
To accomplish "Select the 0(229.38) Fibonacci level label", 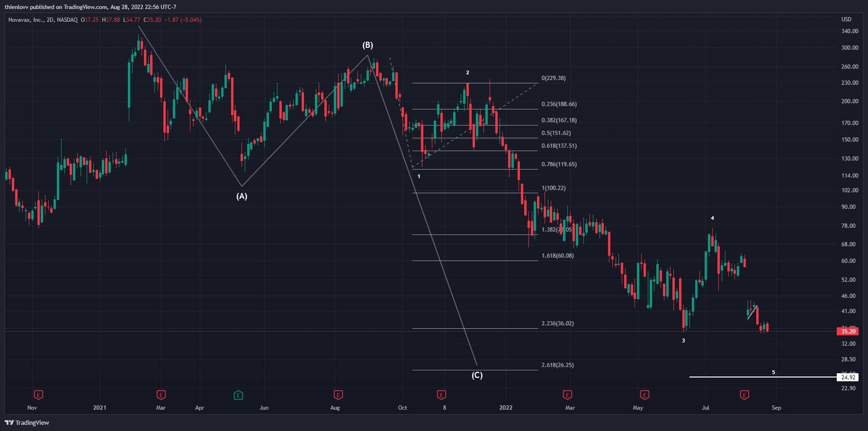I will pyautogui.click(x=554, y=78).
